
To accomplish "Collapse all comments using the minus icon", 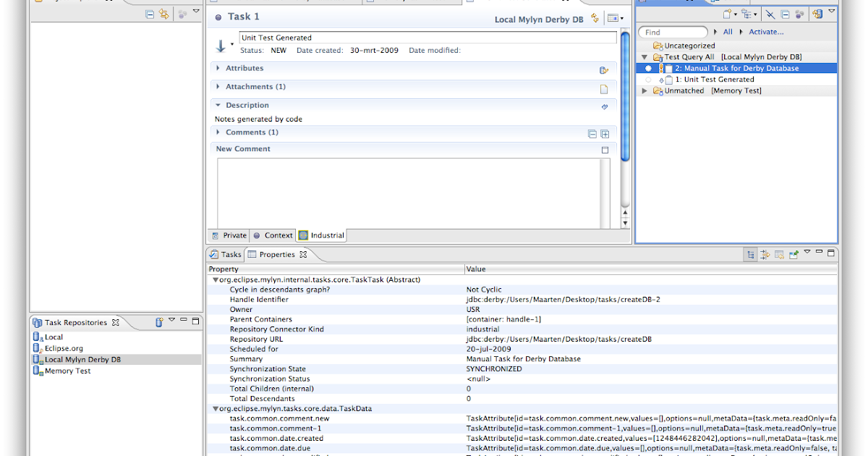I will pyautogui.click(x=592, y=134).
